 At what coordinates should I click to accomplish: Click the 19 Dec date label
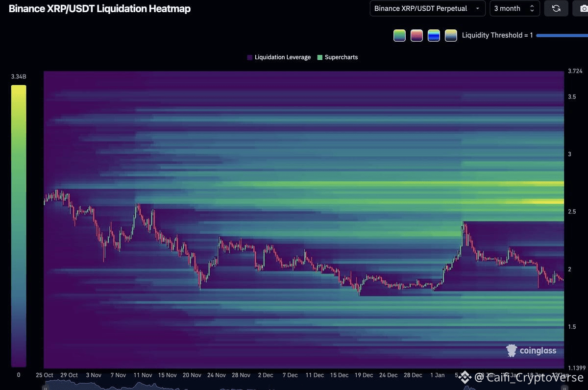(364, 375)
